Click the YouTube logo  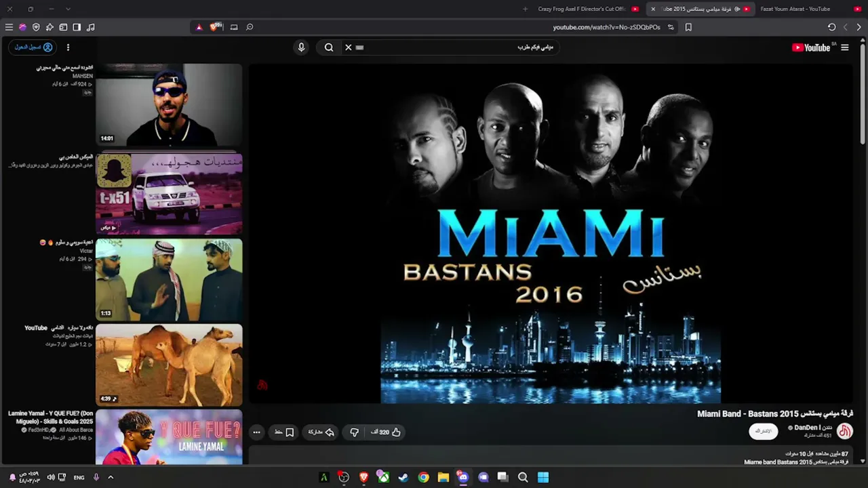811,47
